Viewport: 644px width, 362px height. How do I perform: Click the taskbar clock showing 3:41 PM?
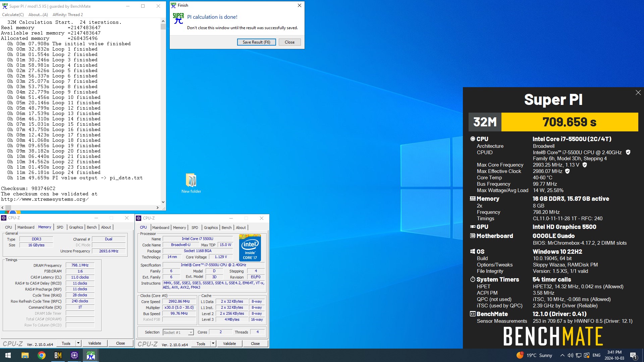614,355
